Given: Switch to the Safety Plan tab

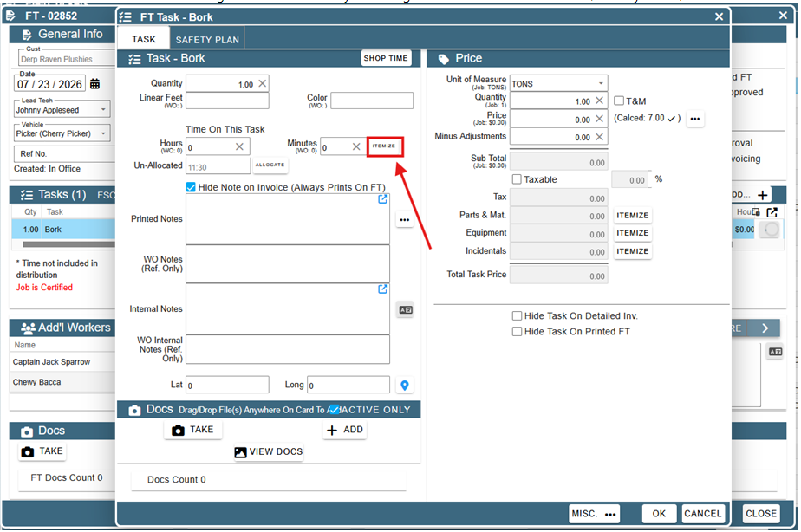Looking at the screenshot, I should coord(207,39).
